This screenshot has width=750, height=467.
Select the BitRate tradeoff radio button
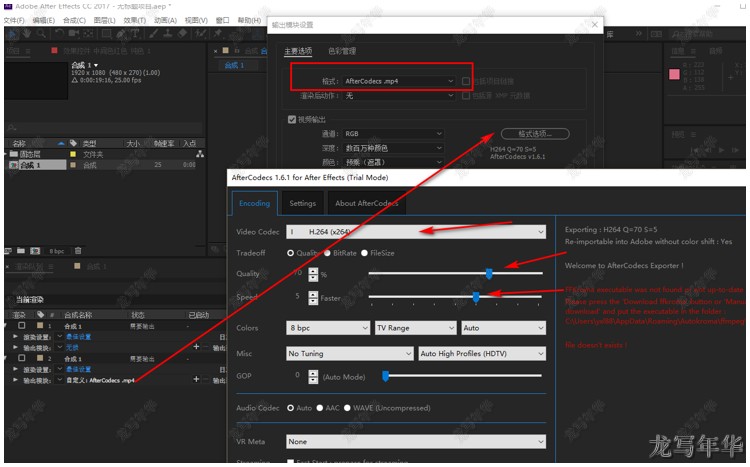click(x=327, y=253)
